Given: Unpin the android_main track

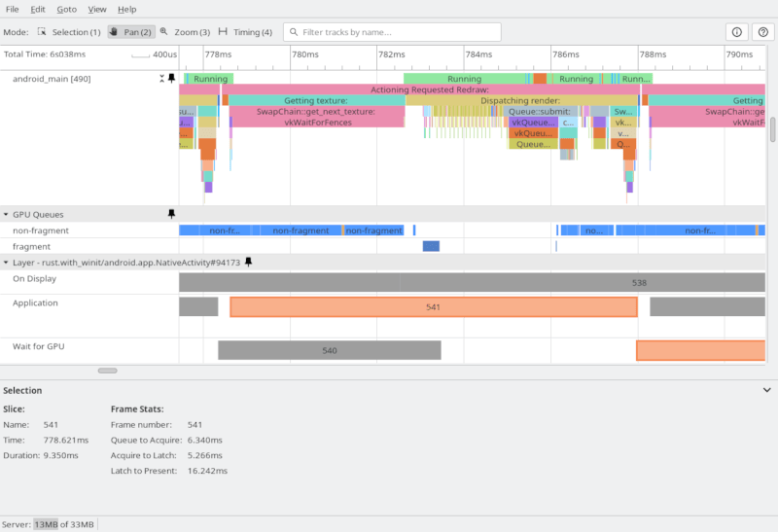Looking at the screenshot, I should pyautogui.click(x=172, y=79).
